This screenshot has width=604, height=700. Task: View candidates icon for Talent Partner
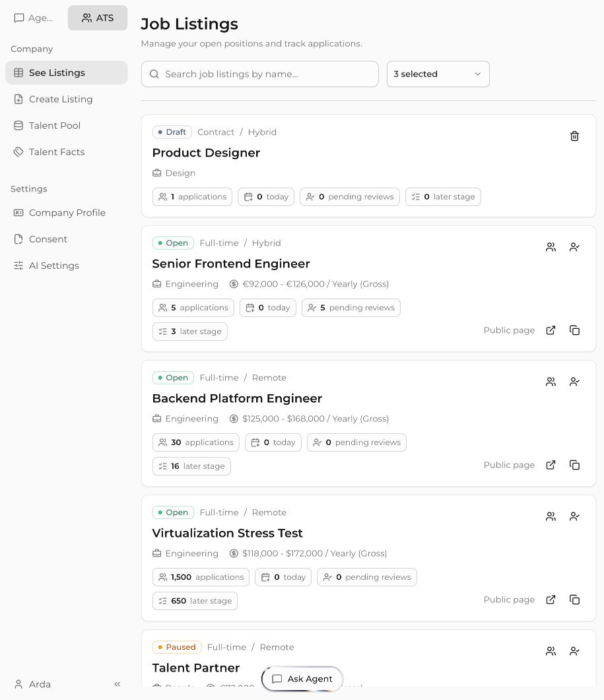point(551,651)
